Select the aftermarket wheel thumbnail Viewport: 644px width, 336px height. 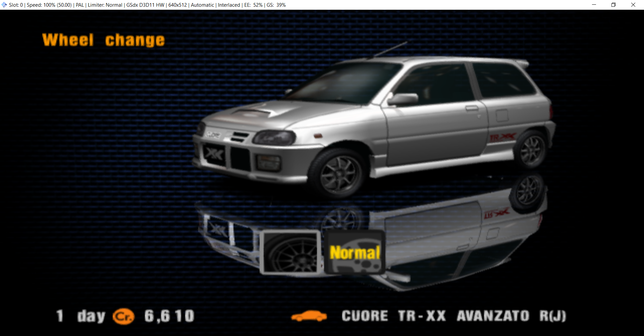[x=290, y=252]
